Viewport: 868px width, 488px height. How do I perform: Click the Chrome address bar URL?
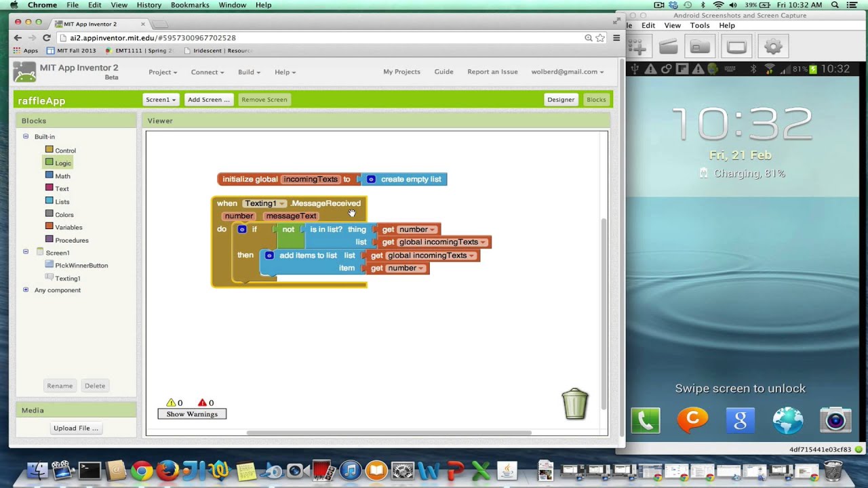click(x=153, y=38)
